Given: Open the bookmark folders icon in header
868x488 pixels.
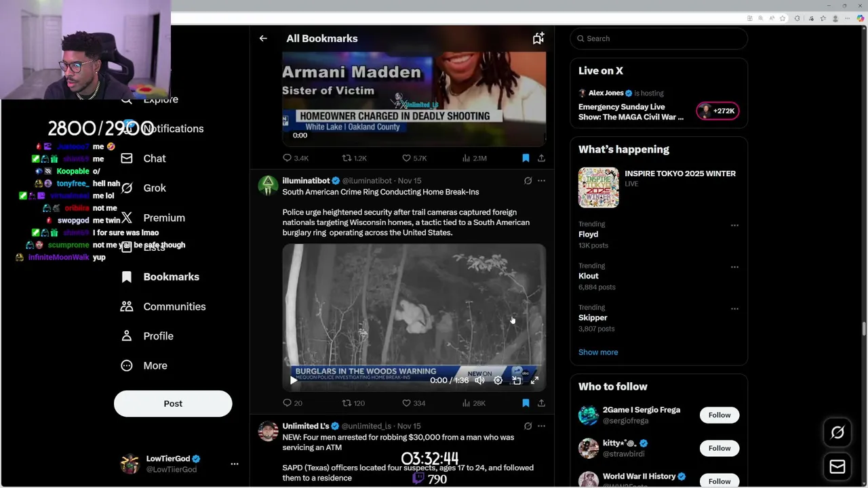Looking at the screenshot, I should [x=538, y=39].
